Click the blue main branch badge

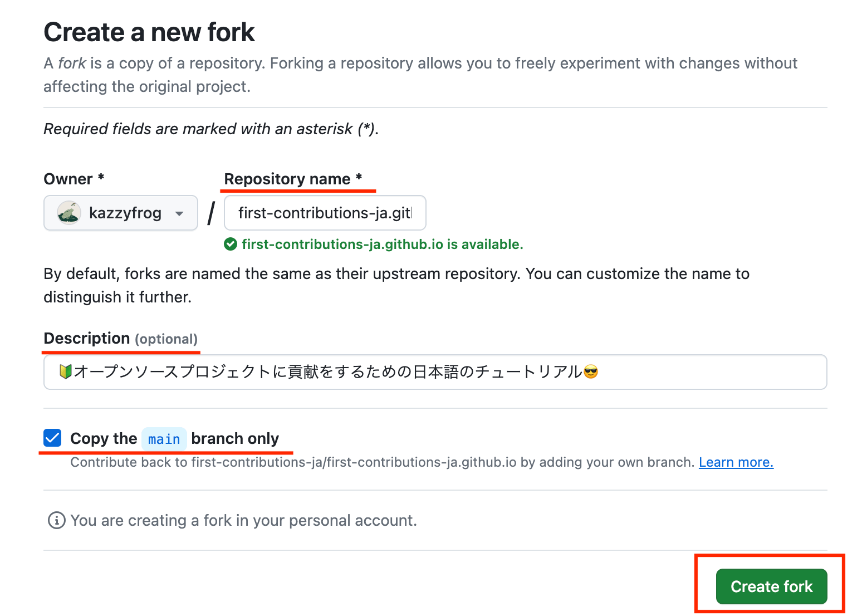coord(164,439)
